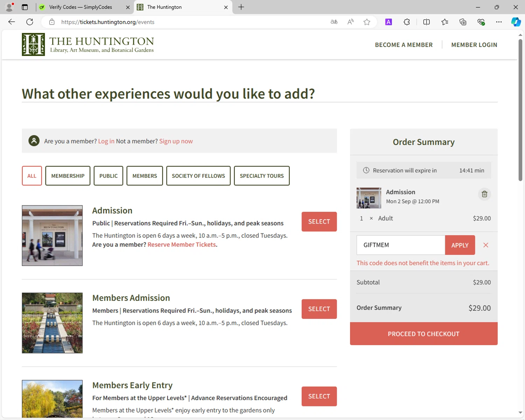The image size is (525, 420).
Task: Filter events by SOCIETY OF FELLOWS
Action: point(198,176)
